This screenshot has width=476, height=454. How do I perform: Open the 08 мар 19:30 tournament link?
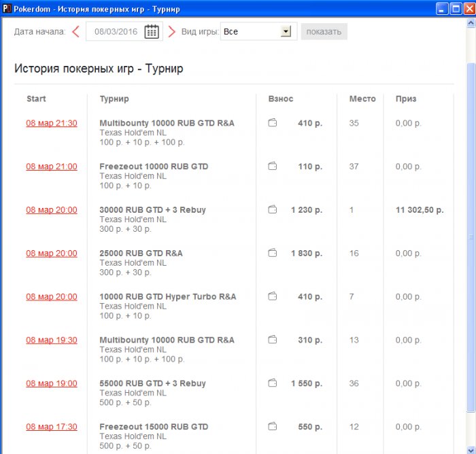tap(52, 340)
